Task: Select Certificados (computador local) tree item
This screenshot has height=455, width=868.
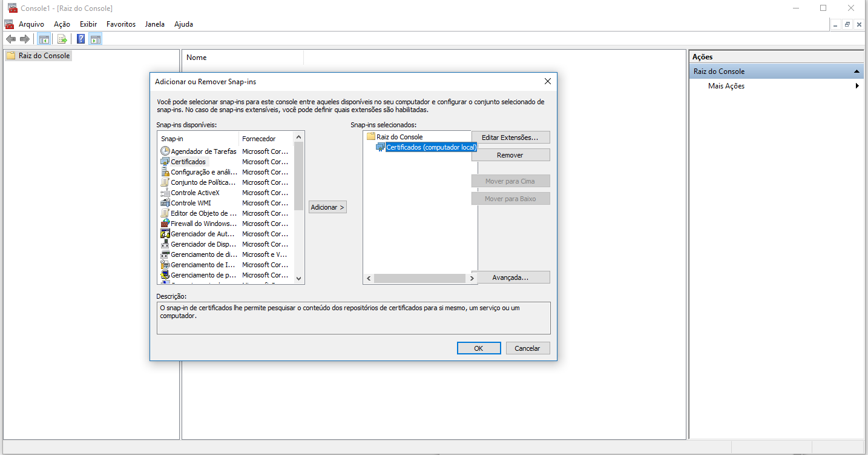Action: click(x=431, y=147)
